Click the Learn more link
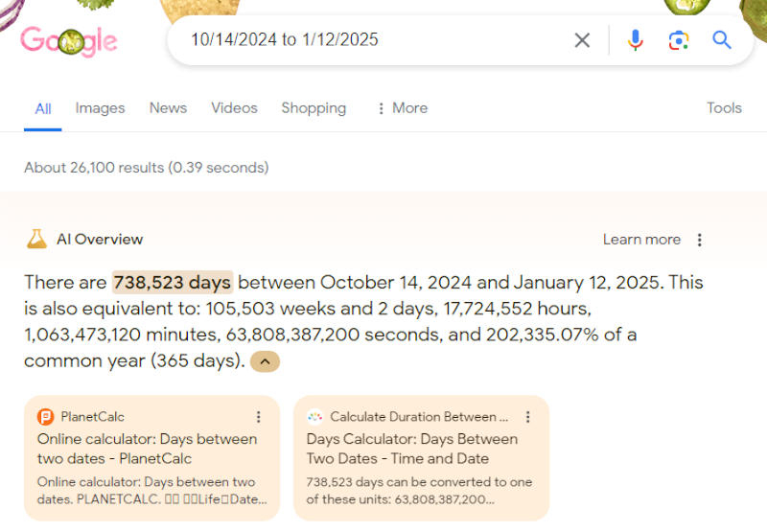 (641, 240)
